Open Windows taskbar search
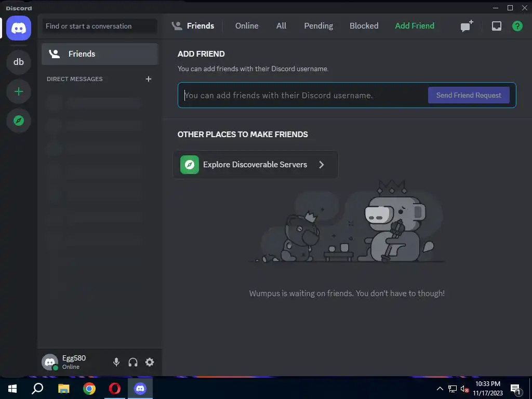Viewport: 532px width, 399px height. 37,388
